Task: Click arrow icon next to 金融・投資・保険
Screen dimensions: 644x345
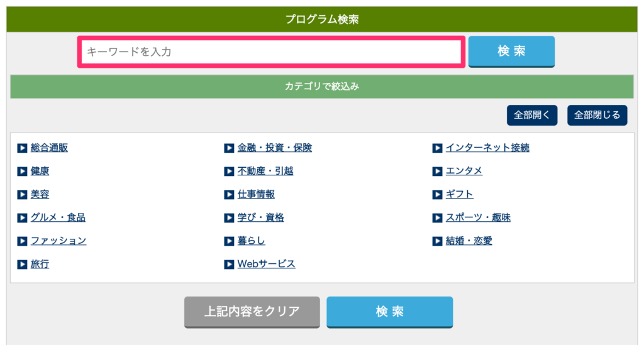Action: [229, 148]
